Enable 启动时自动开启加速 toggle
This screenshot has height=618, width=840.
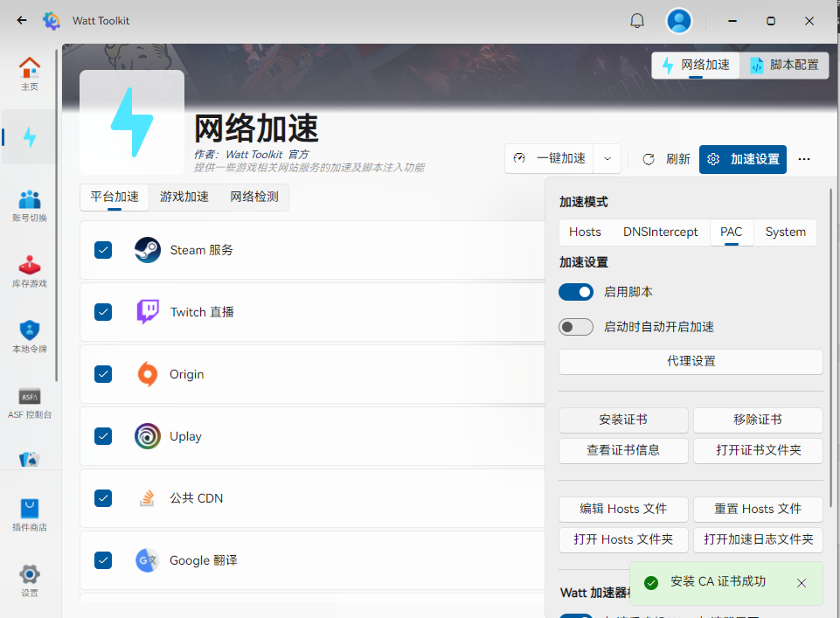[x=576, y=327]
